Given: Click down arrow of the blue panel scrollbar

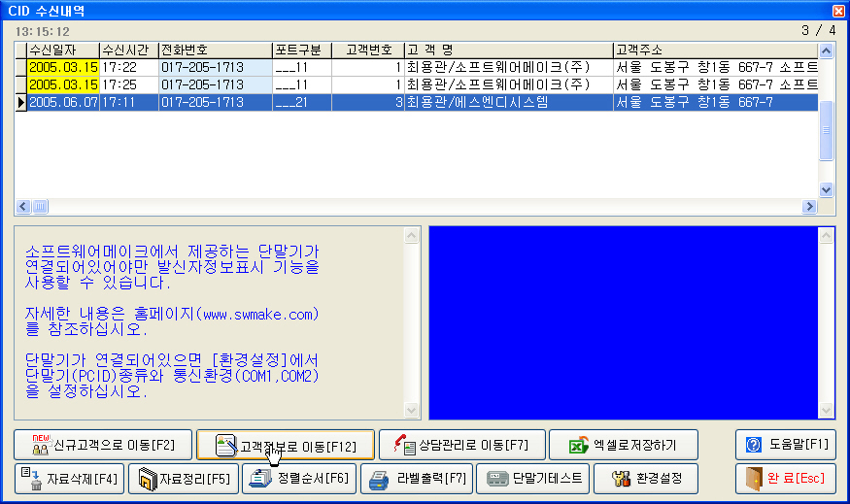Looking at the screenshot, I should coord(826,410).
